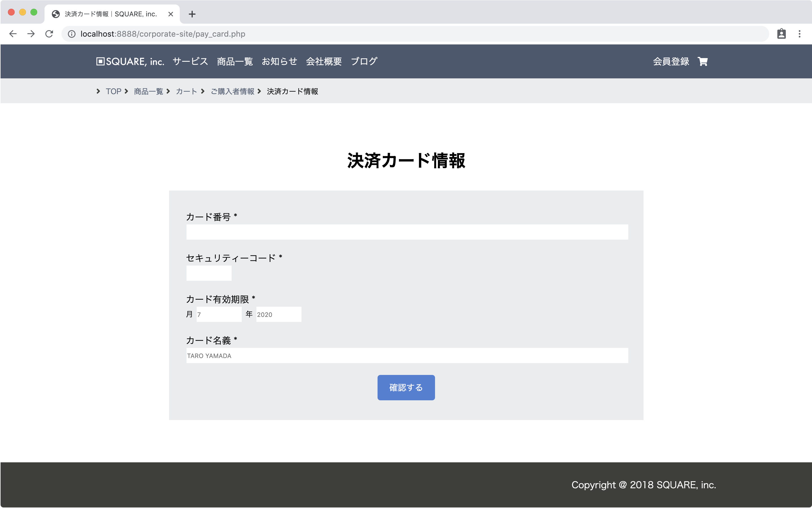Click the expiry year field showing 2020
Image resolution: width=812 pixels, height=508 pixels.
coord(279,315)
